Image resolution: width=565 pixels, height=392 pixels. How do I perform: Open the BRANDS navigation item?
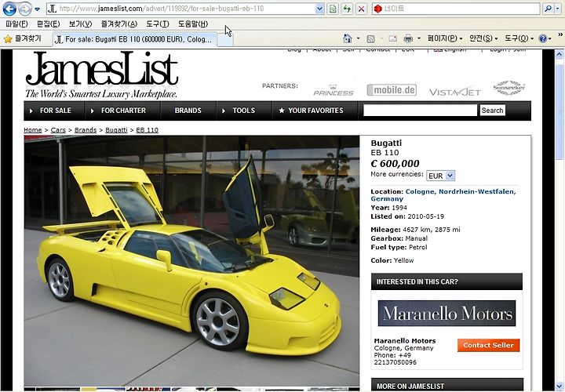coord(188,111)
